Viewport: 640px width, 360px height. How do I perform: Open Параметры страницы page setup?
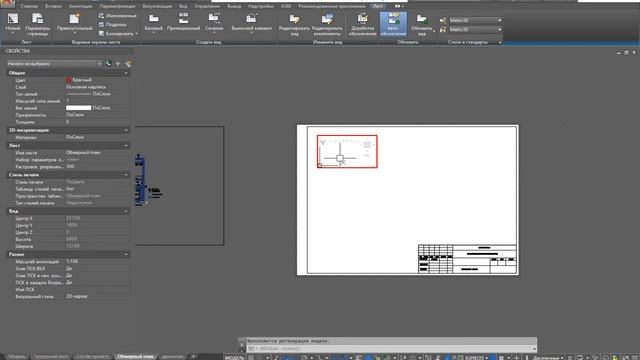point(38,24)
